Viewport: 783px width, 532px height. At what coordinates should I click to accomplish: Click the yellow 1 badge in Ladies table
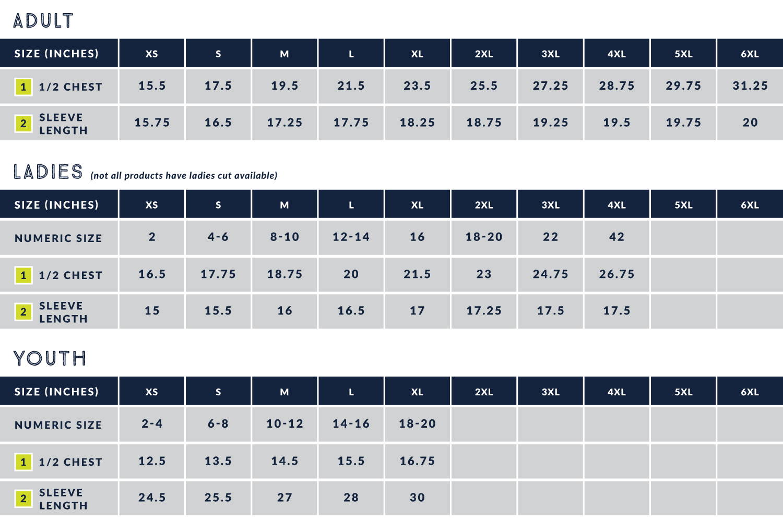23,275
